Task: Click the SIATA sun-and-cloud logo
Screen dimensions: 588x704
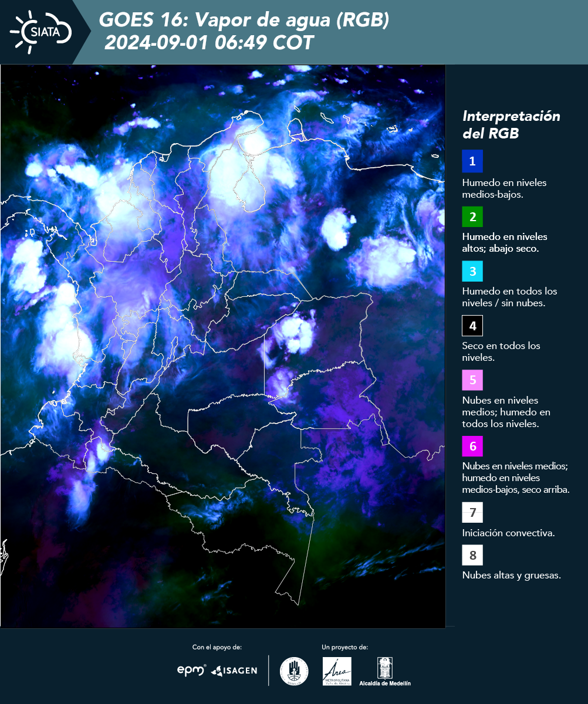Action: coord(40,32)
